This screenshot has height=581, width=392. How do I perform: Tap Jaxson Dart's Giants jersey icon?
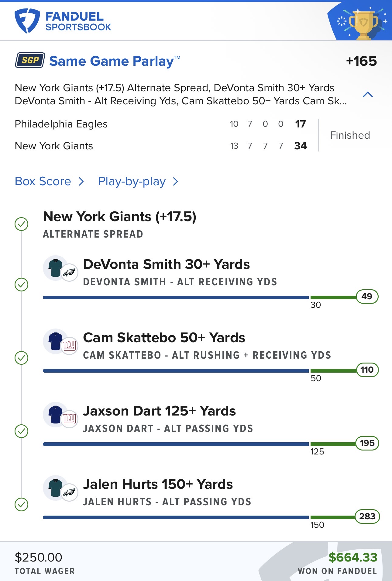coord(56,414)
